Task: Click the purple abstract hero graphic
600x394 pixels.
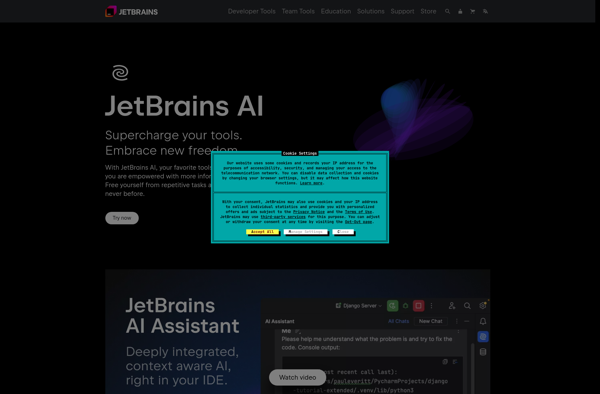Action: pos(413,119)
